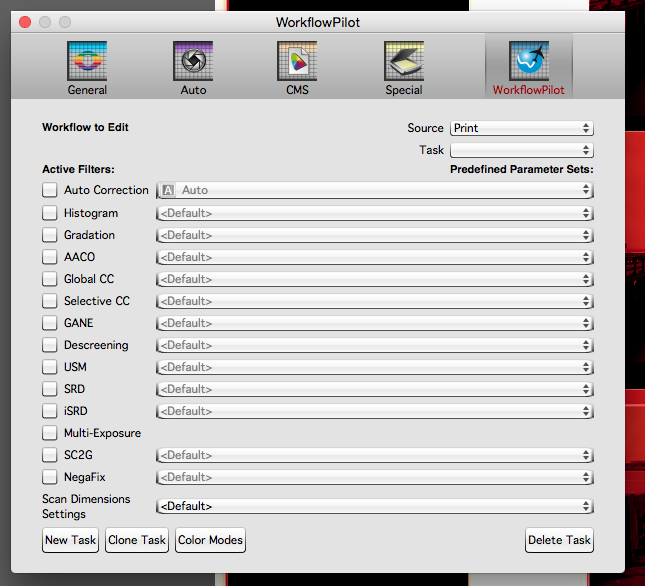
Task: Click the 'Active Filters:' label
Action: click(78, 169)
